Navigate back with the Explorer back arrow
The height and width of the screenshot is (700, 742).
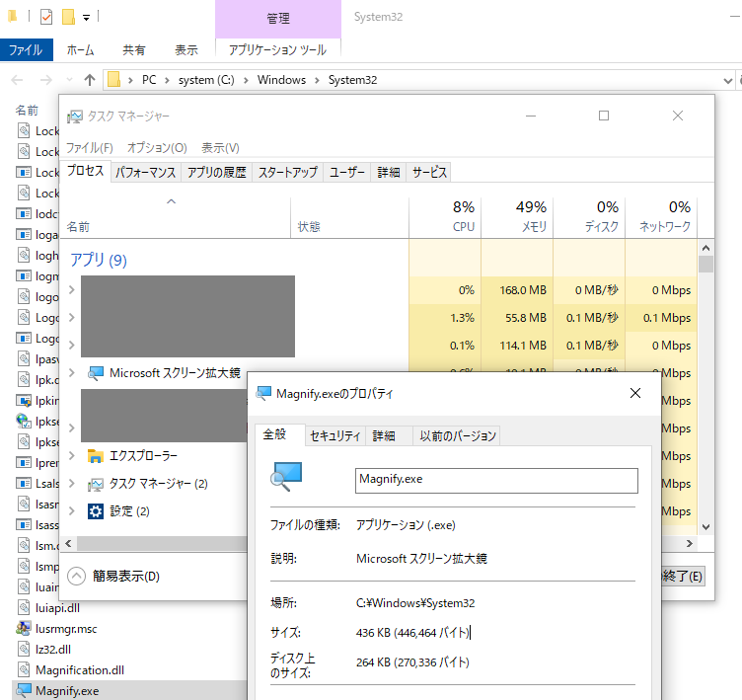click(19, 80)
